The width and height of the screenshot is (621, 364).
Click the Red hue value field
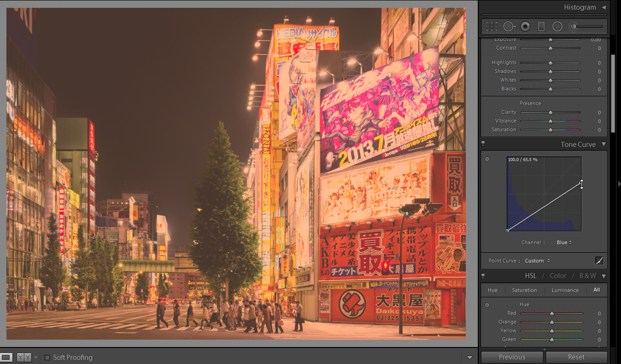tap(599, 314)
